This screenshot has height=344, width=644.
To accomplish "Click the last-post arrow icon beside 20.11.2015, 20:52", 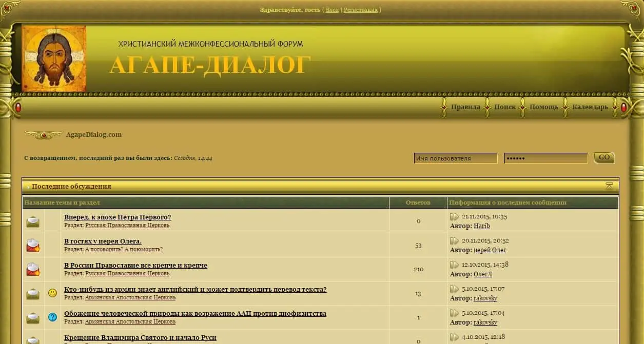I will (x=454, y=241).
